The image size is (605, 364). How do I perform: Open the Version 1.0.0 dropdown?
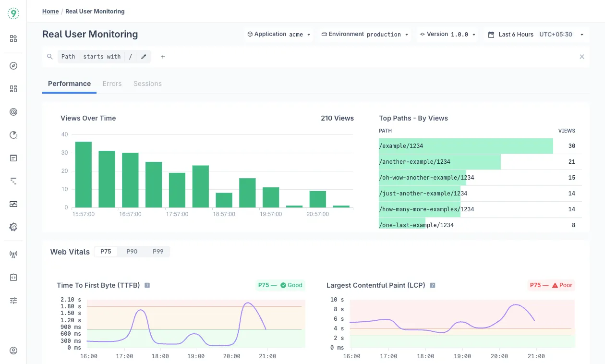coord(448,35)
